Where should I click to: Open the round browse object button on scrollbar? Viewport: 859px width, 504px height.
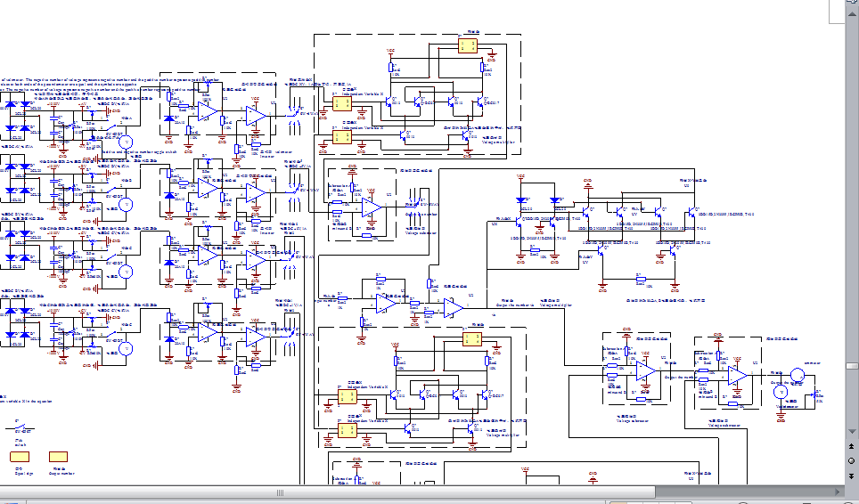tap(852, 460)
